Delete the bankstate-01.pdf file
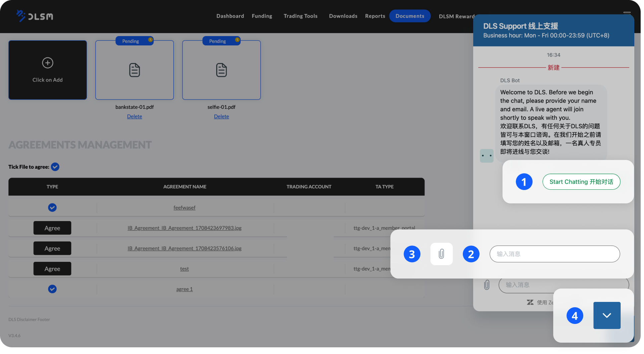The image size is (644, 354). tap(134, 116)
